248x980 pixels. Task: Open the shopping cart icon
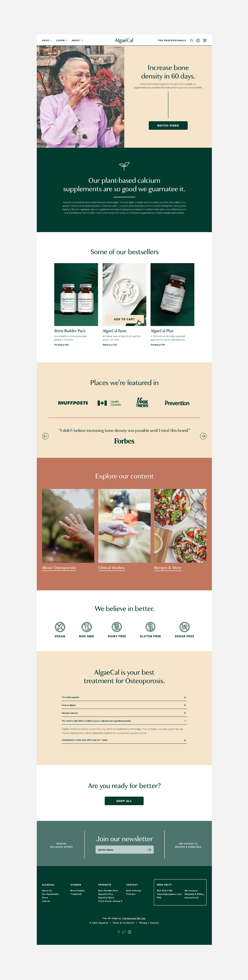[x=204, y=40]
